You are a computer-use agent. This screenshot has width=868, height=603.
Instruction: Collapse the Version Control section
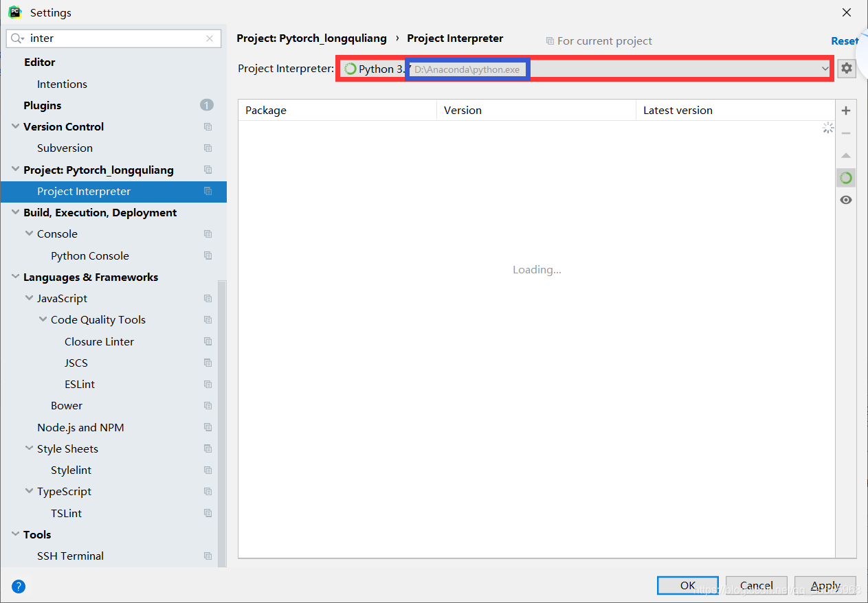point(15,127)
